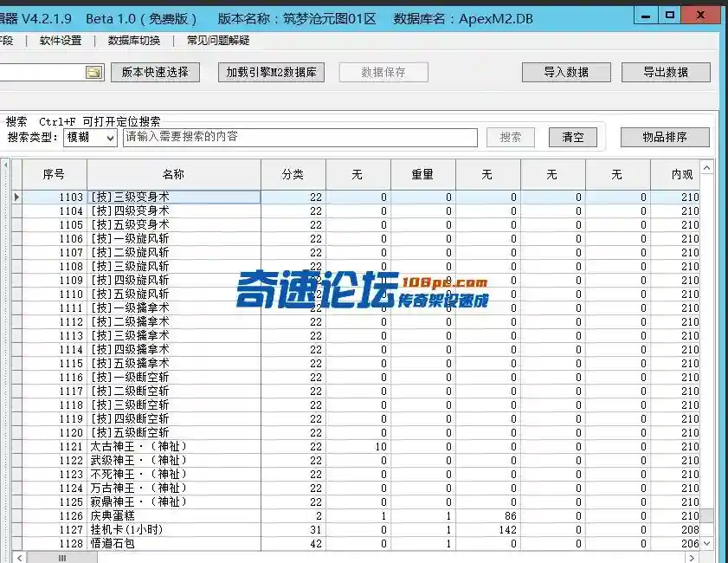Click the 清空 button

click(x=572, y=138)
